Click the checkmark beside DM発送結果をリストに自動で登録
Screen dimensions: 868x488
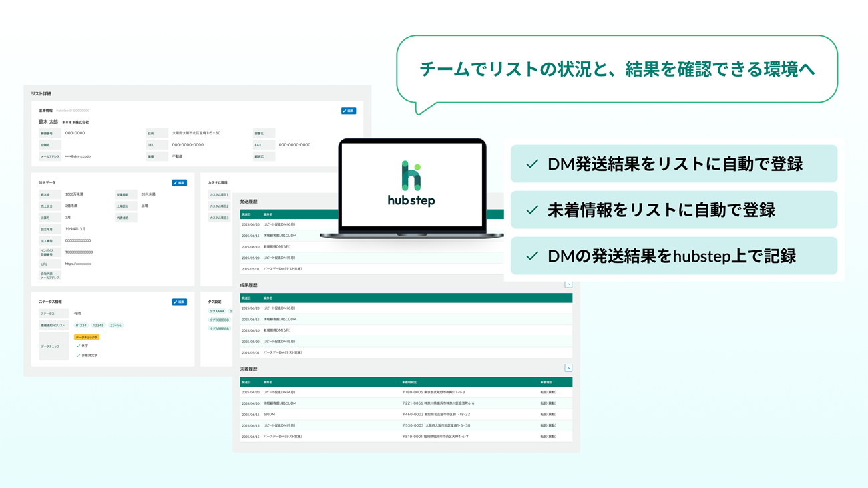click(x=532, y=164)
